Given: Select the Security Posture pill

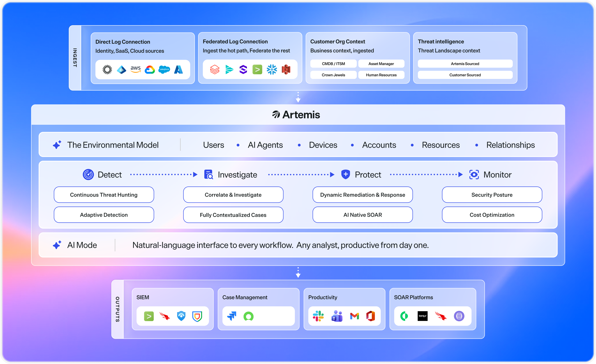Looking at the screenshot, I should (492, 195).
